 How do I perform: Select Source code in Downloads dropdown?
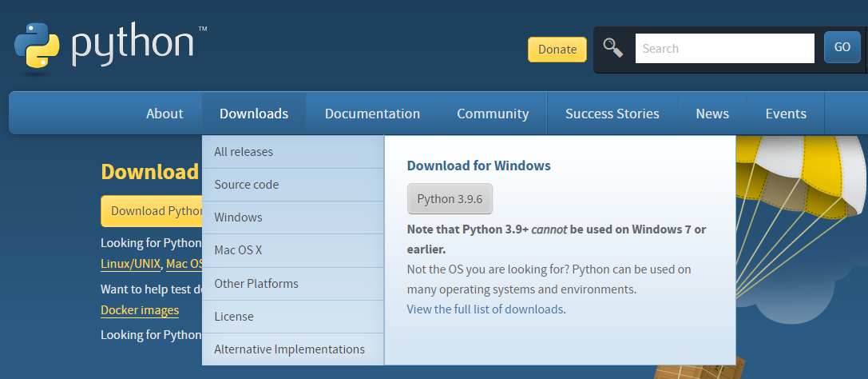[293, 185]
